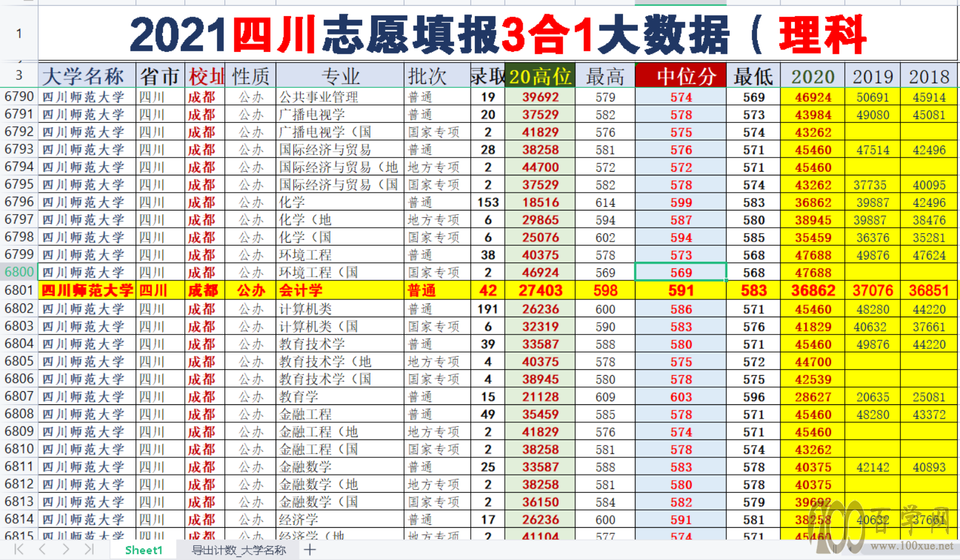
Task: Select median score 599 in row 6796
Action: [681, 202]
